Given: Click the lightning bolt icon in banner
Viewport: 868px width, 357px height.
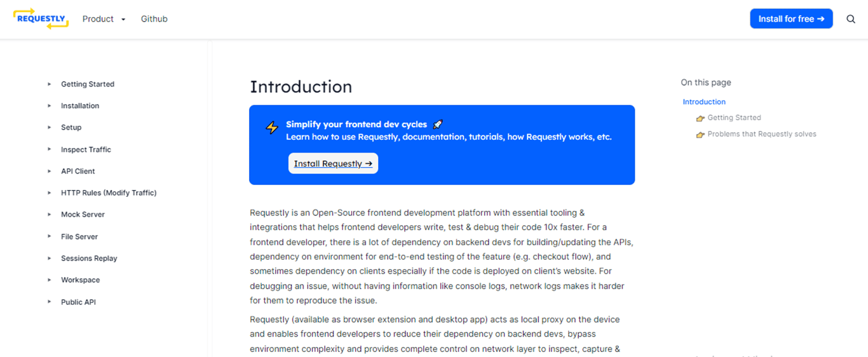Looking at the screenshot, I should (x=272, y=127).
